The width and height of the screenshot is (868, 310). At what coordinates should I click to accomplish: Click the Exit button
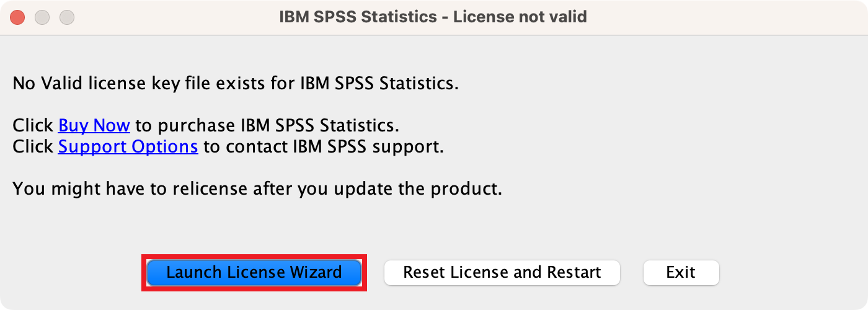coord(681,272)
